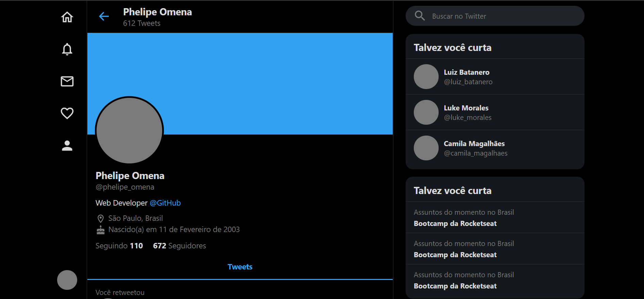Open the heart favorites icon
This screenshot has width=644, height=299.
67,113
